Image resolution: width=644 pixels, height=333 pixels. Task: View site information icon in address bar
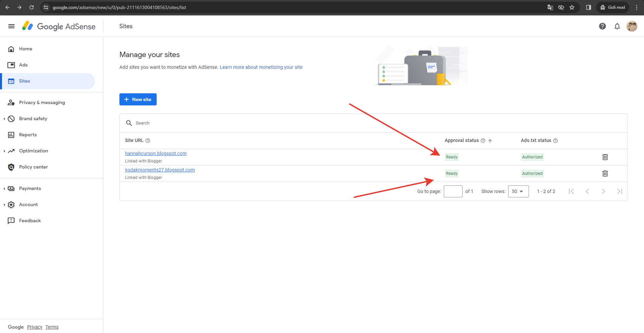pos(46,7)
